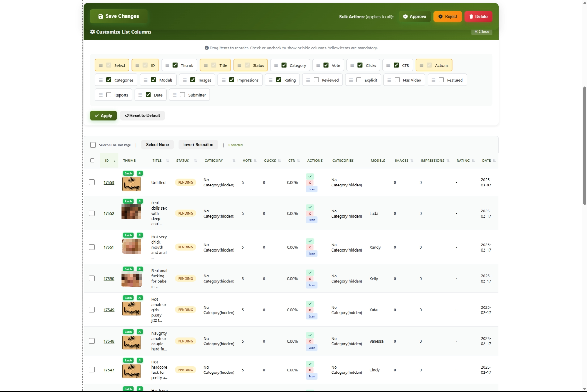Image resolution: width=587 pixels, height=392 pixels.
Task: Open item link 17550
Action: [109, 279]
